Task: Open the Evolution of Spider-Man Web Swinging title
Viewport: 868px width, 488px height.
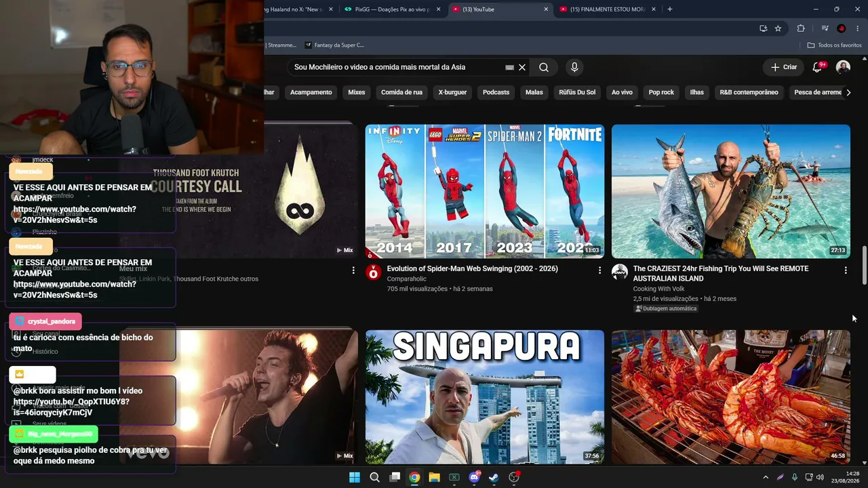Action: [473, 269]
